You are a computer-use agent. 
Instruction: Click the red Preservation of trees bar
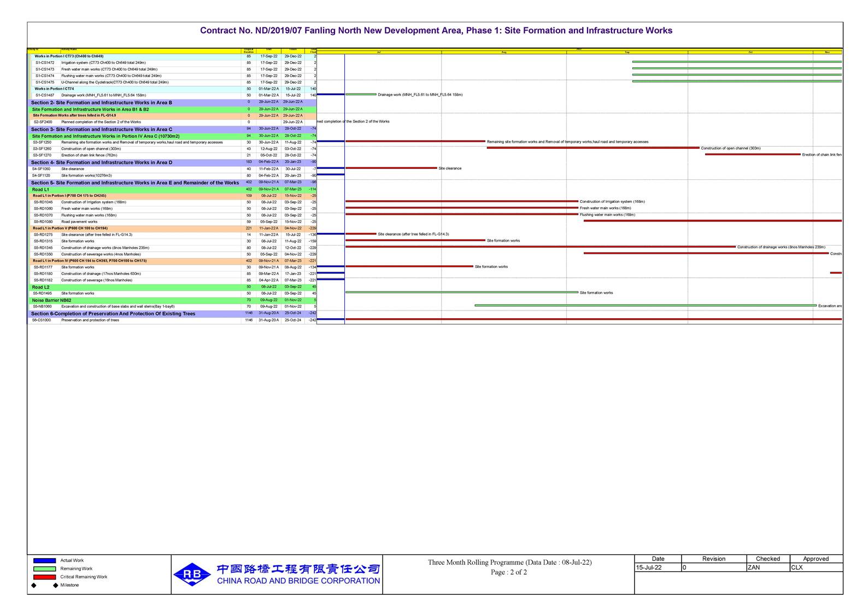click(593, 319)
